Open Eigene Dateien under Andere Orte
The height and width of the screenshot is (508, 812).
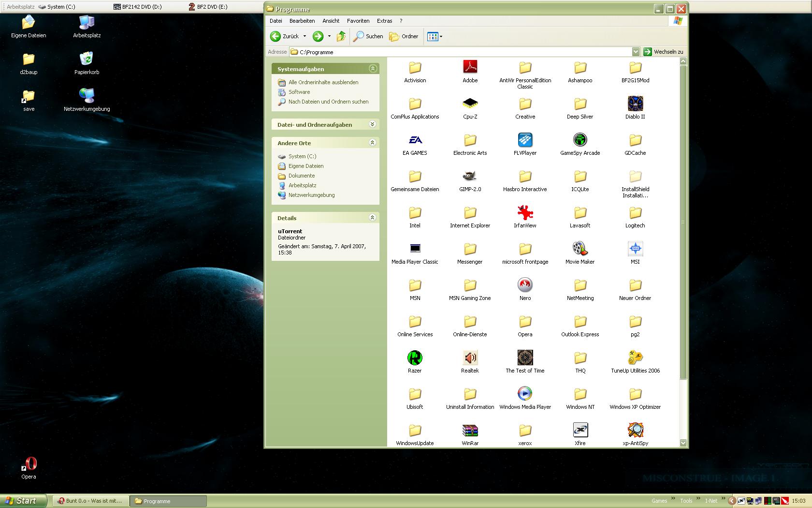coord(306,166)
